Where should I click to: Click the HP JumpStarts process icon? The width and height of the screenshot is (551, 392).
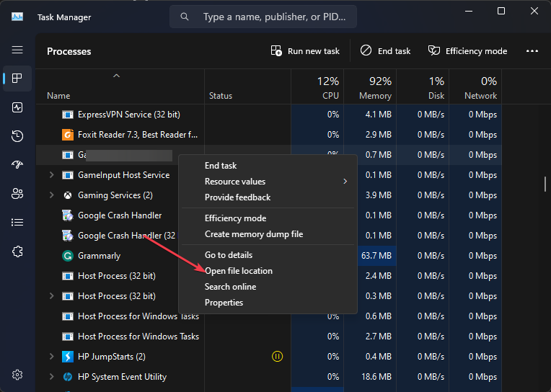pyautogui.click(x=68, y=357)
